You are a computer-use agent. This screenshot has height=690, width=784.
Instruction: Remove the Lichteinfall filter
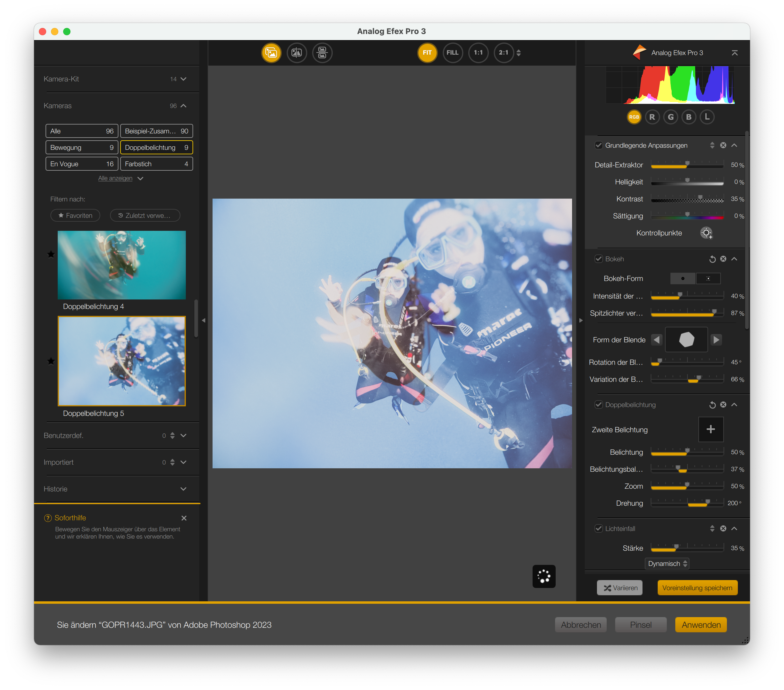click(x=723, y=528)
